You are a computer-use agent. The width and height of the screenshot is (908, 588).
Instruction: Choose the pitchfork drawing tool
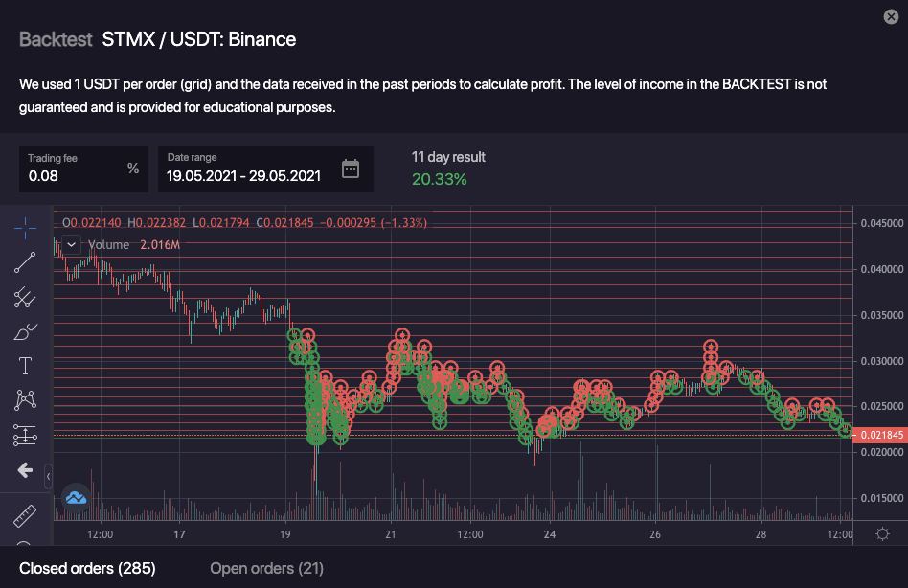pyautogui.click(x=25, y=298)
